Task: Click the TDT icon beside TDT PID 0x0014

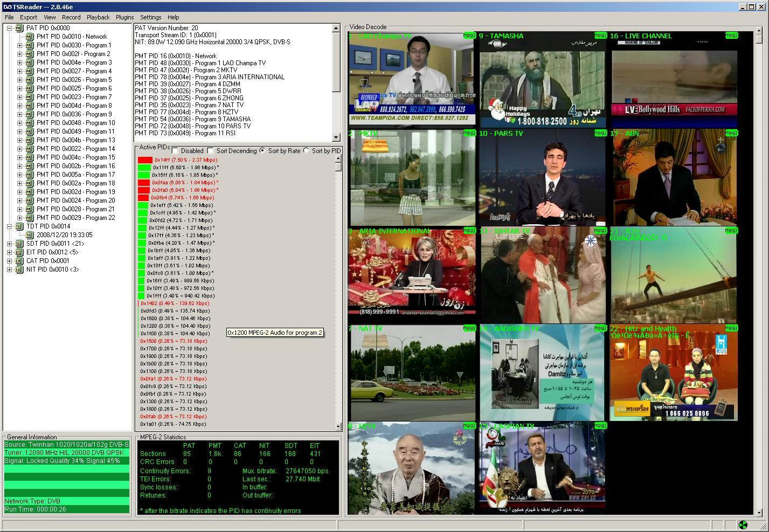Action: [19, 226]
